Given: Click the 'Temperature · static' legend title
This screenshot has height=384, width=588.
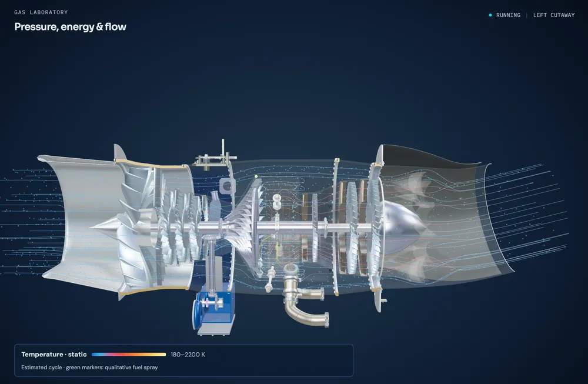Looking at the screenshot, I should (54, 355).
